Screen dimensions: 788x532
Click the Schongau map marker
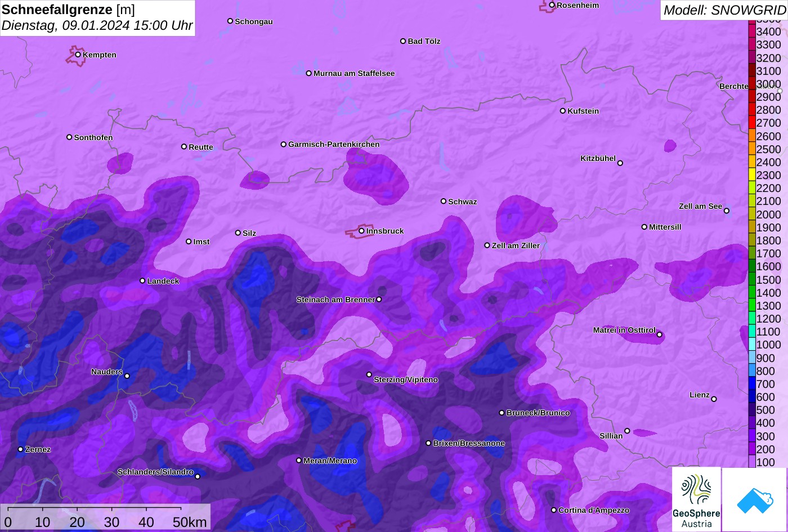tap(230, 21)
